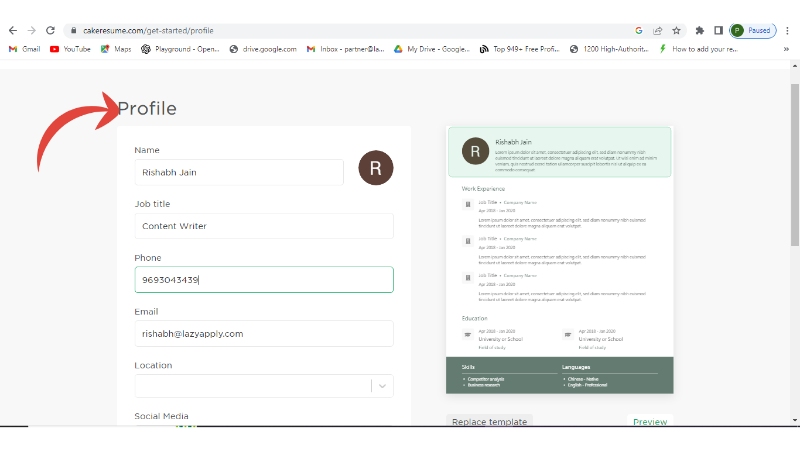Click the Google icon in address bar
Screen dimensions: 800x449
[x=638, y=31]
